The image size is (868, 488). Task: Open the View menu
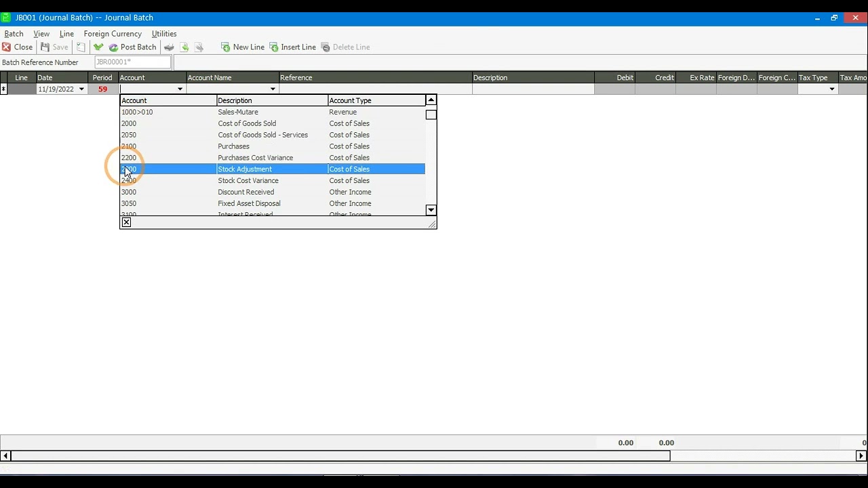point(41,34)
